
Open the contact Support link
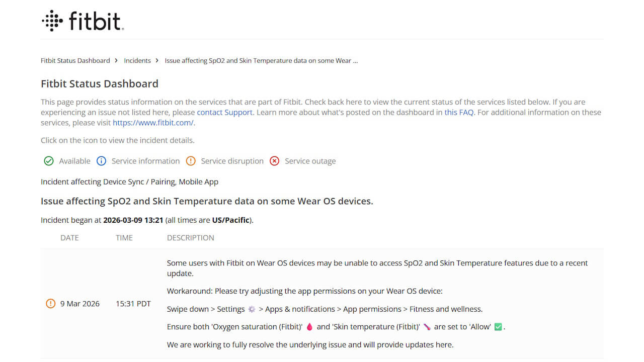224,113
